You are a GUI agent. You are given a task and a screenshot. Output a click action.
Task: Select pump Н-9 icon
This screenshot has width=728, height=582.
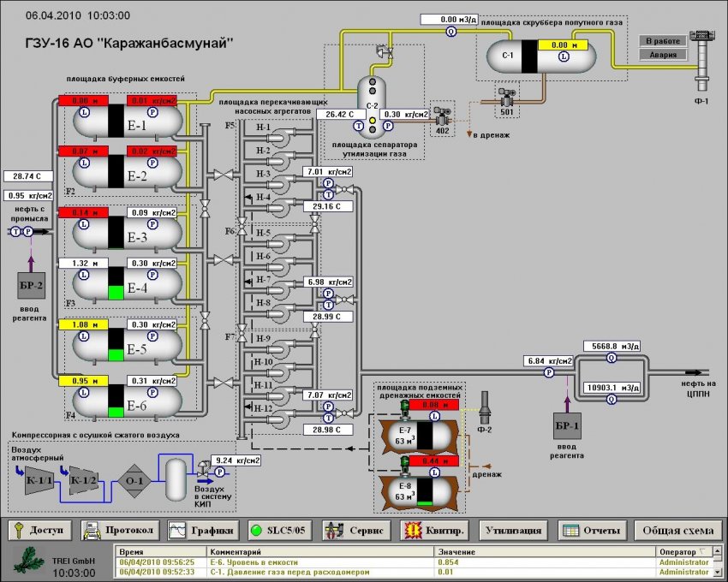278,347
